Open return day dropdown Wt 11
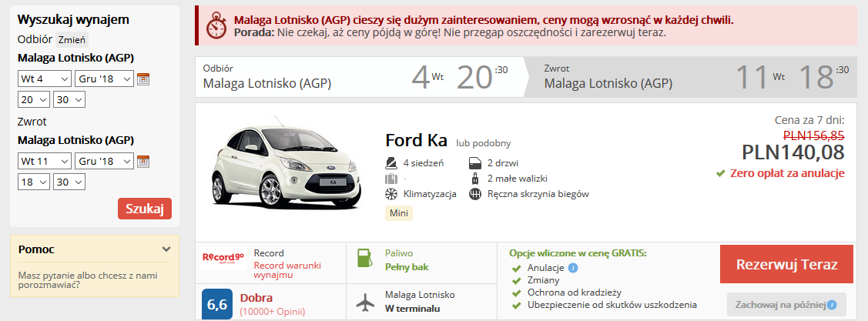This screenshot has height=321, width=868. pyautogui.click(x=43, y=162)
